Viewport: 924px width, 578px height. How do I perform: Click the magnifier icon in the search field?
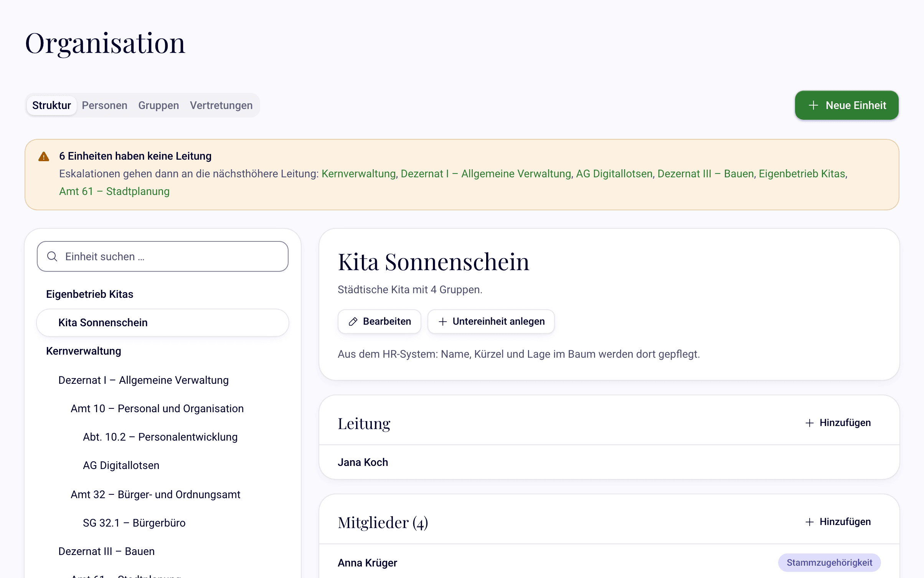tap(52, 256)
